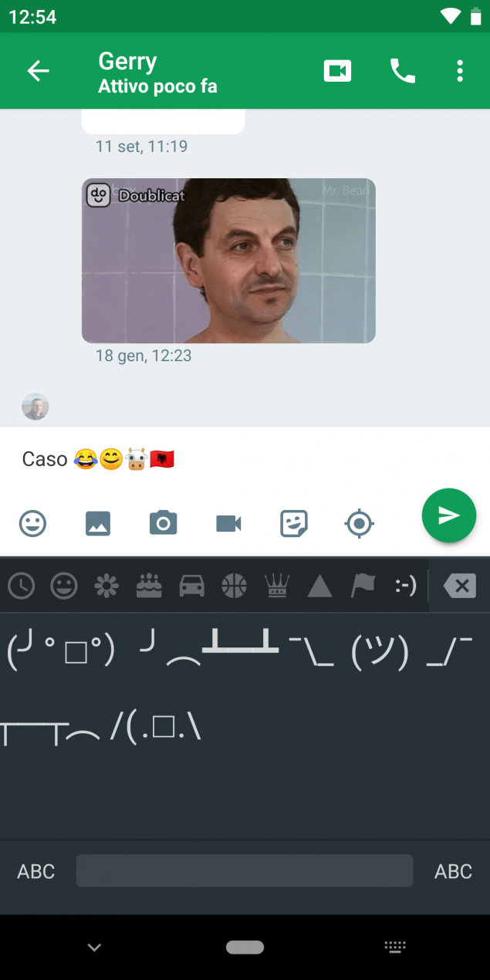The height and width of the screenshot is (980, 490).
Task: Attach a photo from the gallery icon
Action: (98, 524)
